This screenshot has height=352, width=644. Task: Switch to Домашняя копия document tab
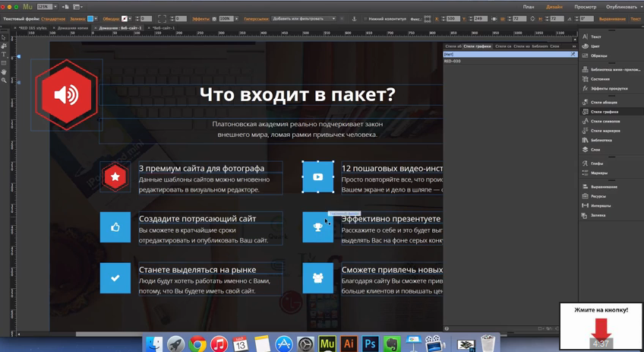tap(72, 28)
